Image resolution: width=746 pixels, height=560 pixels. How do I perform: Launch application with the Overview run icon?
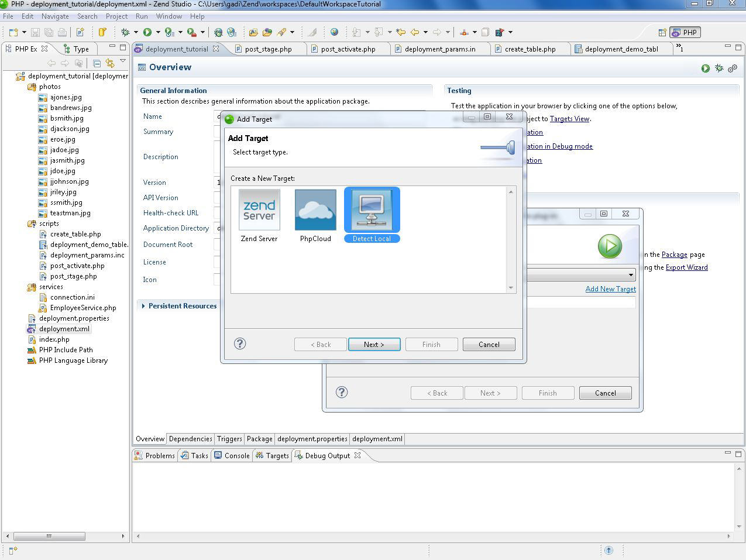click(x=706, y=68)
